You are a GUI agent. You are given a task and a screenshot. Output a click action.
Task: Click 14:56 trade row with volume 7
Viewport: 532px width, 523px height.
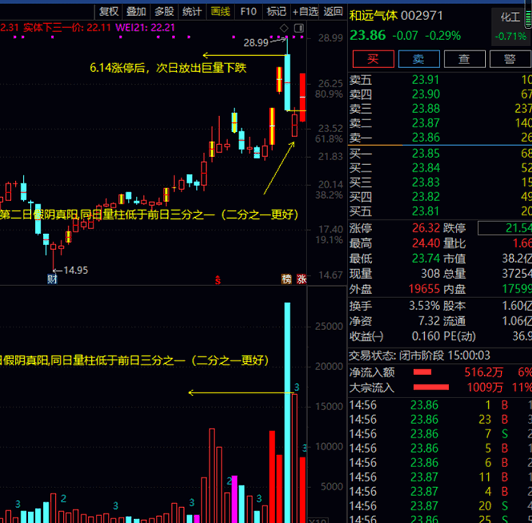pos(440,434)
